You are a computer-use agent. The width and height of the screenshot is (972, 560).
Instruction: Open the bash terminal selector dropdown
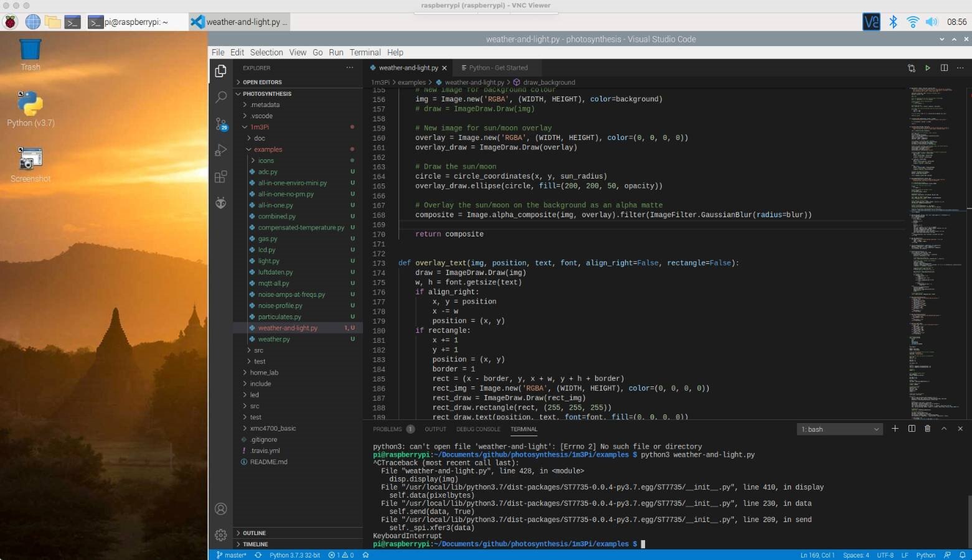839,429
